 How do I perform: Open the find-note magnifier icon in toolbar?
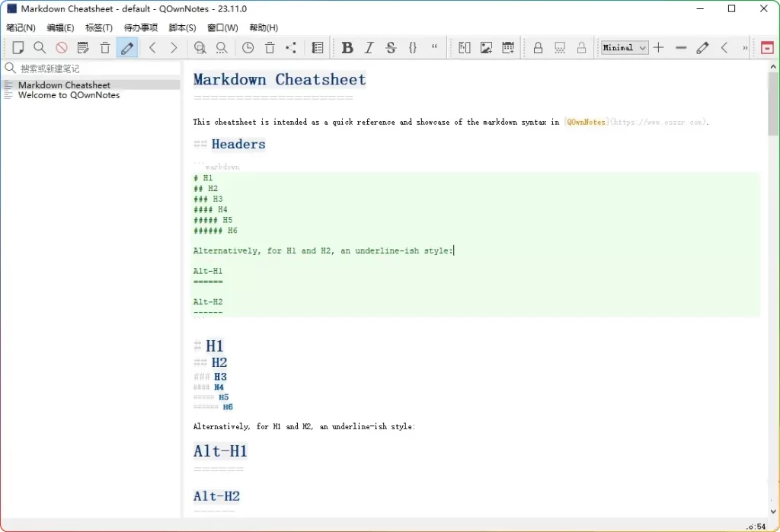[40, 48]
